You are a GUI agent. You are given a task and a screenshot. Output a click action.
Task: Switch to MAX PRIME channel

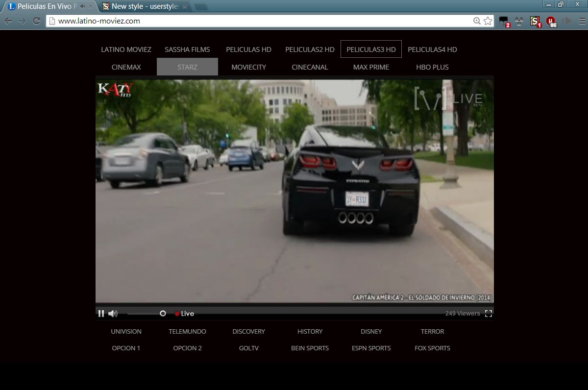pos(371,67)
